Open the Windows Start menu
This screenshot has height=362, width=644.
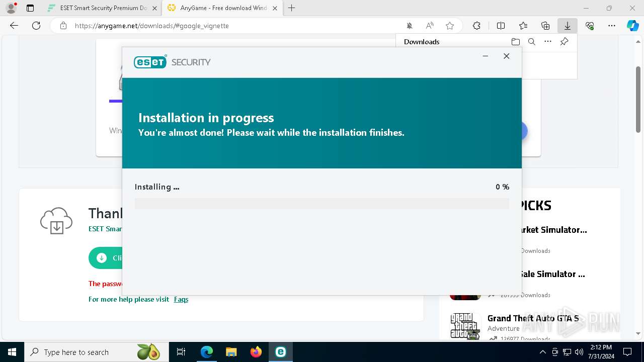pos(12,352)
